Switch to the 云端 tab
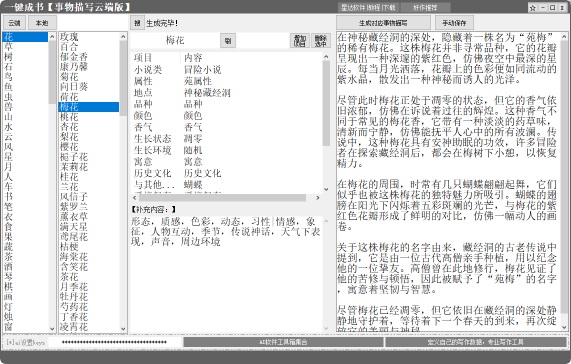Screen dimensions: 571x364 coord(14,23)
